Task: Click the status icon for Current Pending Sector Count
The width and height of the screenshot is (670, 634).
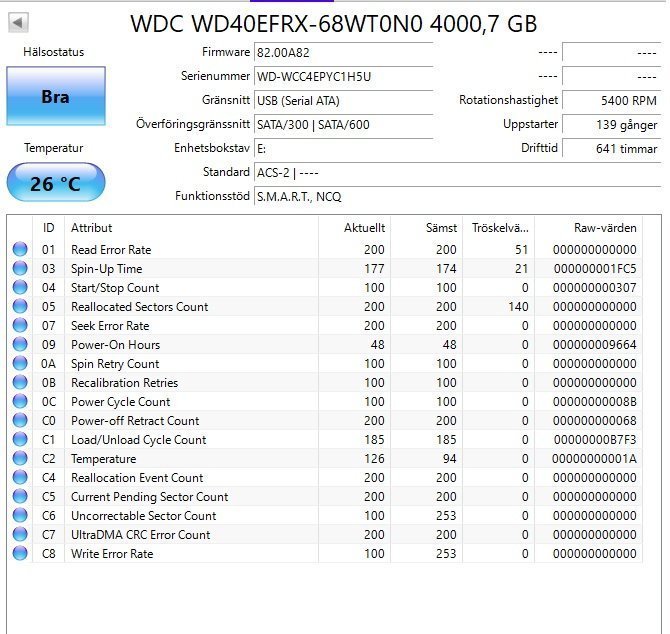Action: pyautogui.click(x=20, y=496)
